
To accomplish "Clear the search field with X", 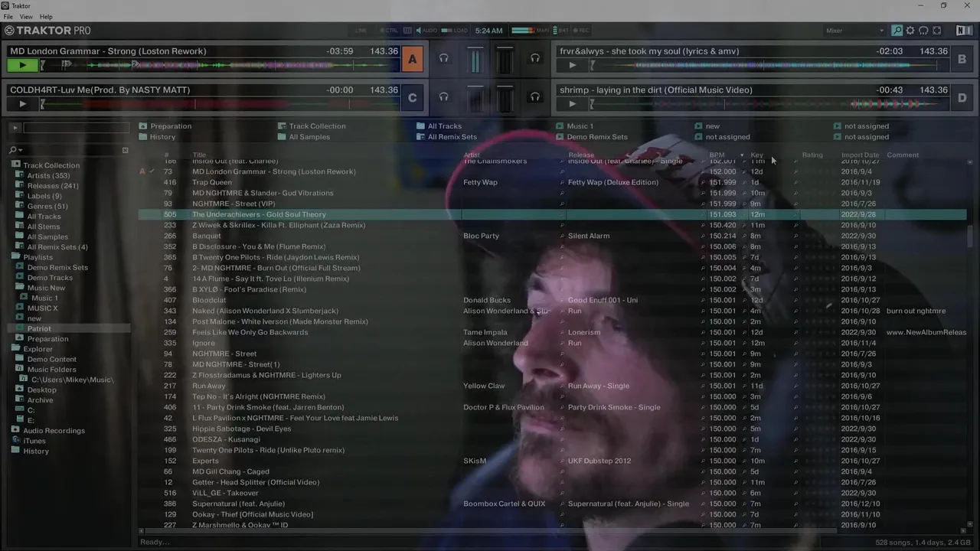I will pyautogui.click(x=125, y=150).
